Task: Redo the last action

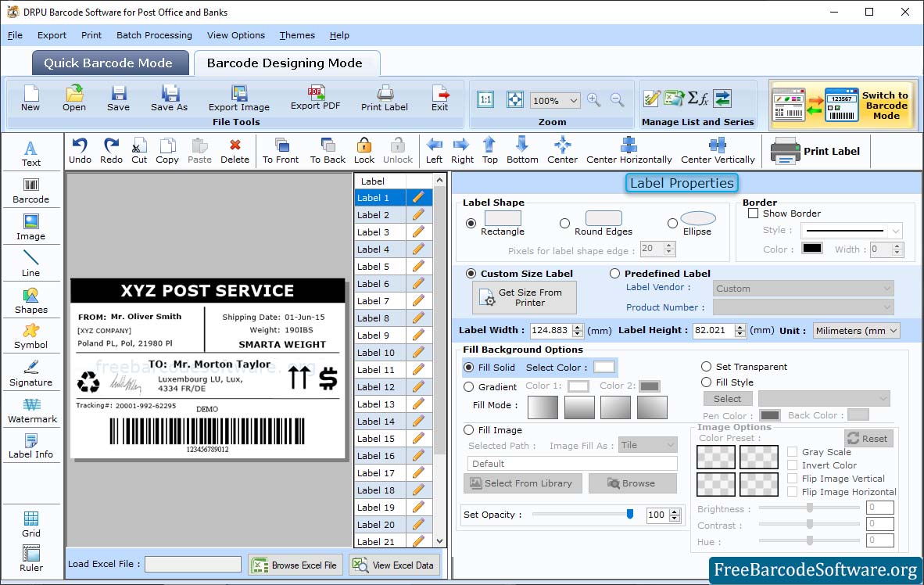Action: (111, 150)
